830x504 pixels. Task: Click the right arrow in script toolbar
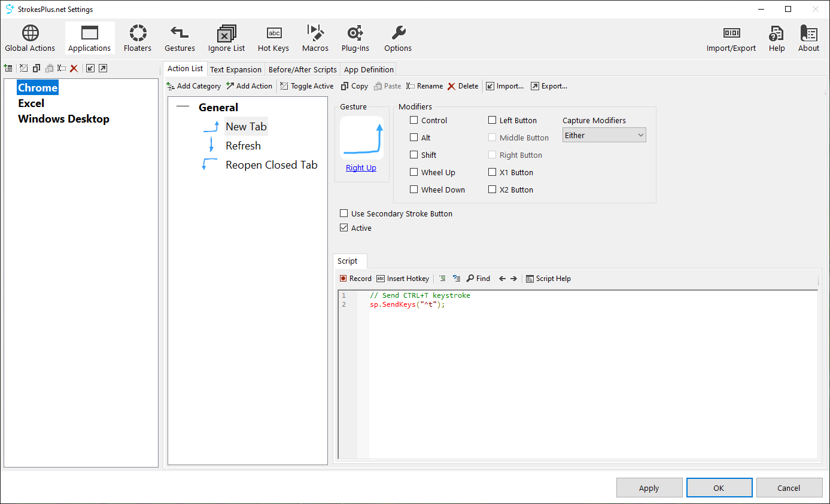tap(513, 279)
